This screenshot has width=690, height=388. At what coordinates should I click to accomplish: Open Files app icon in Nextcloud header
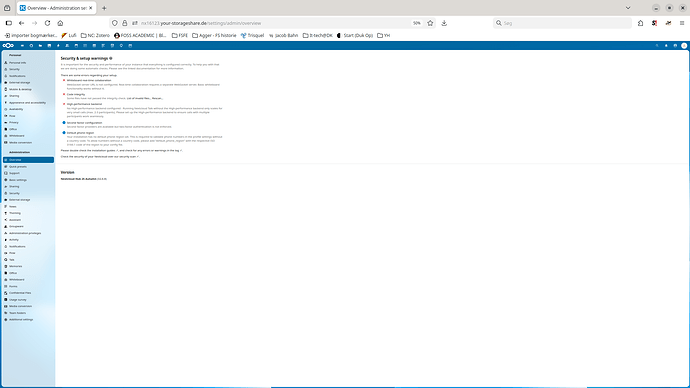(40, 45)
